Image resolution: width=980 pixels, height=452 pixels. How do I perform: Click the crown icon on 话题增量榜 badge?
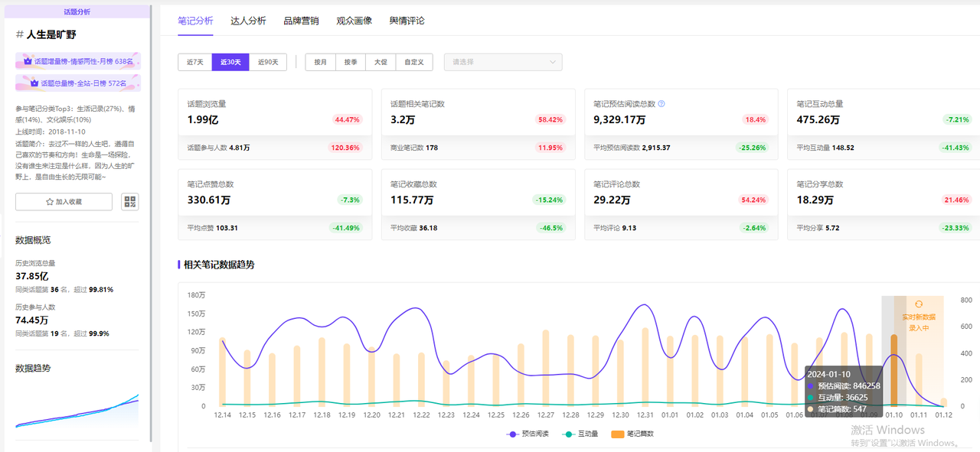tap(28, 61)
